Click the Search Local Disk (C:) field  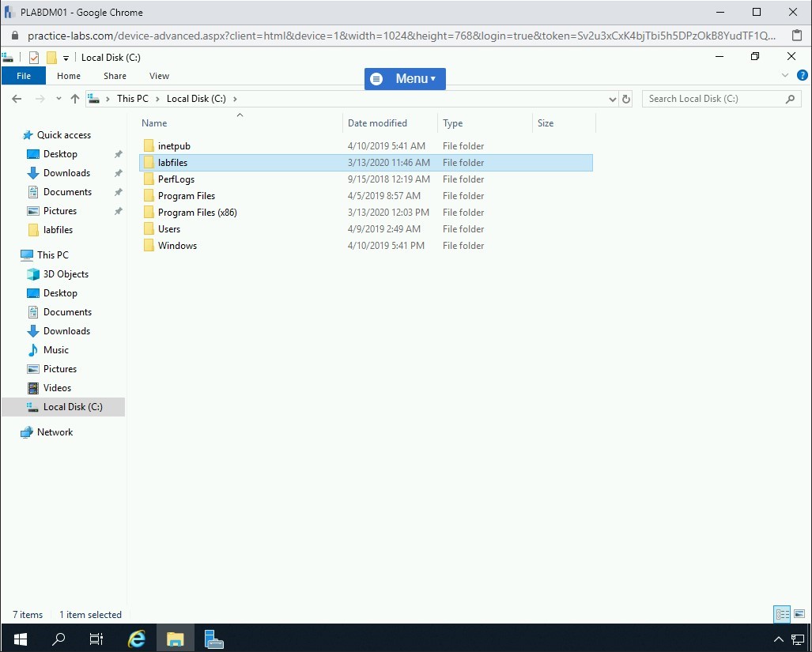712,99
